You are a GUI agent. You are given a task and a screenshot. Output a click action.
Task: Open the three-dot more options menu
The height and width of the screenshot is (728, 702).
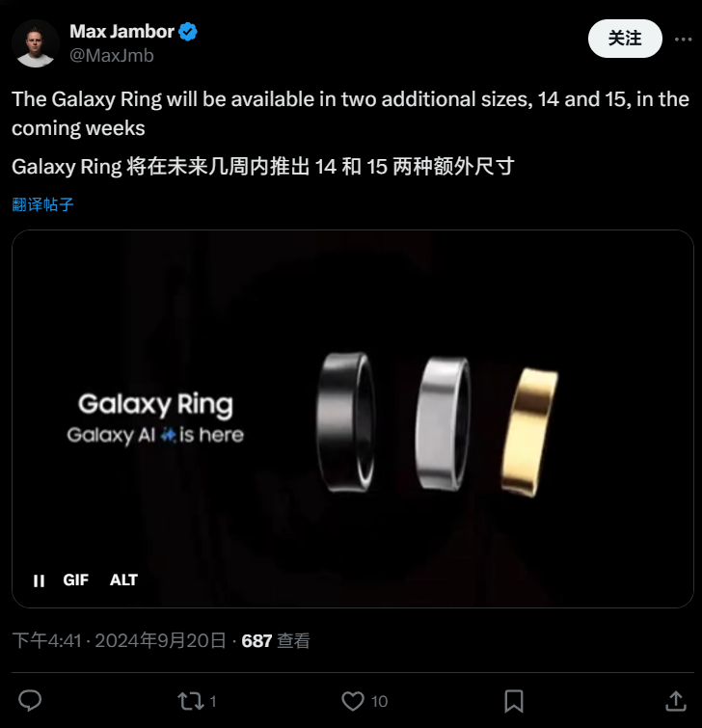coord(683,39)
